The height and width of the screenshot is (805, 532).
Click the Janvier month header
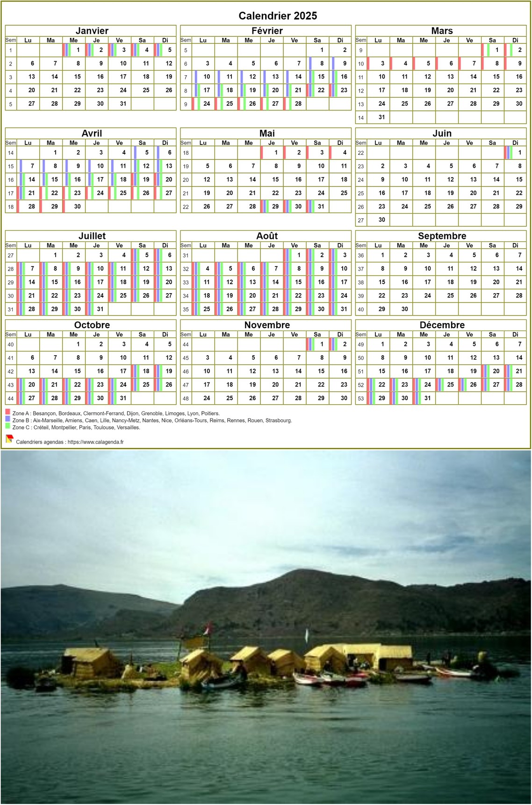coord(92,31)
